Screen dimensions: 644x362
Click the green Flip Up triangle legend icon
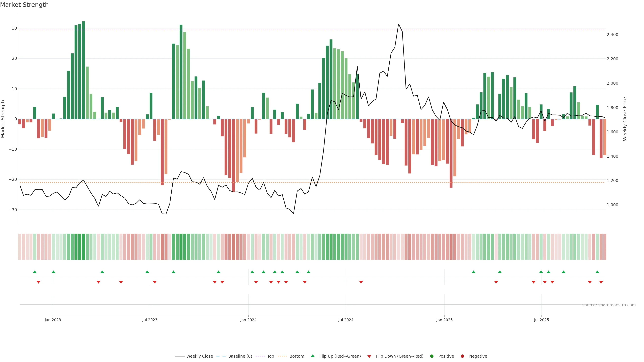tap(312, 356)
